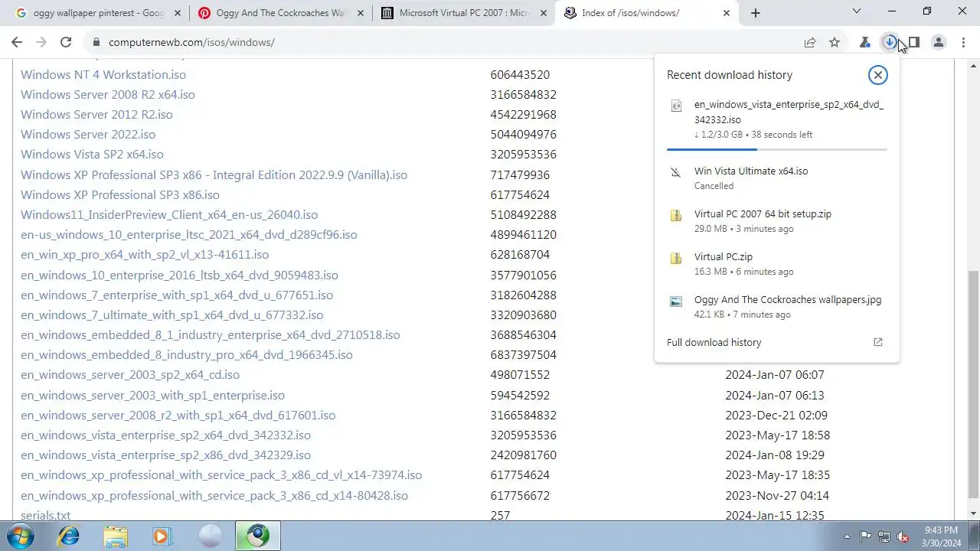980x551 pixels.
Task: Close the Recent download history popup
Action: coord(877,74)
